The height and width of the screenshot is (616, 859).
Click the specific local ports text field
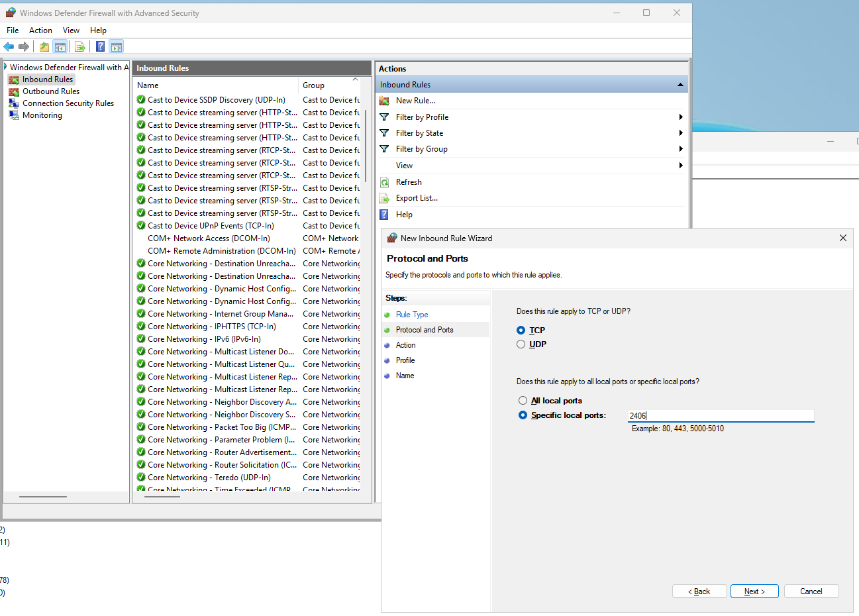[x=721, y=416]
